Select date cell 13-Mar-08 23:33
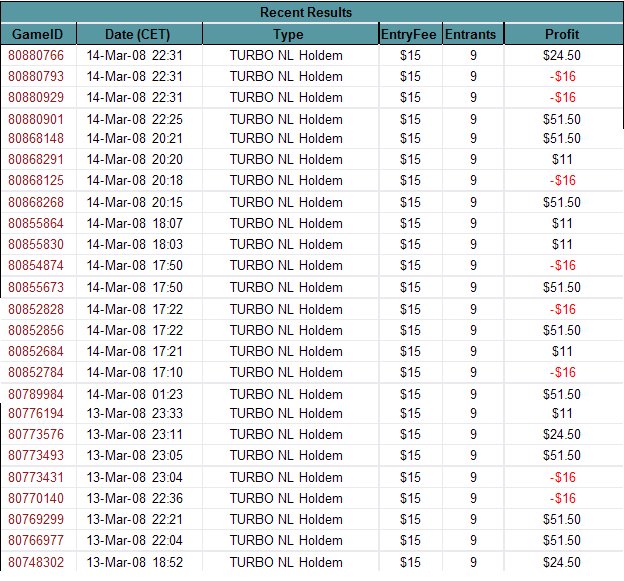 click(x=135, y=413)
